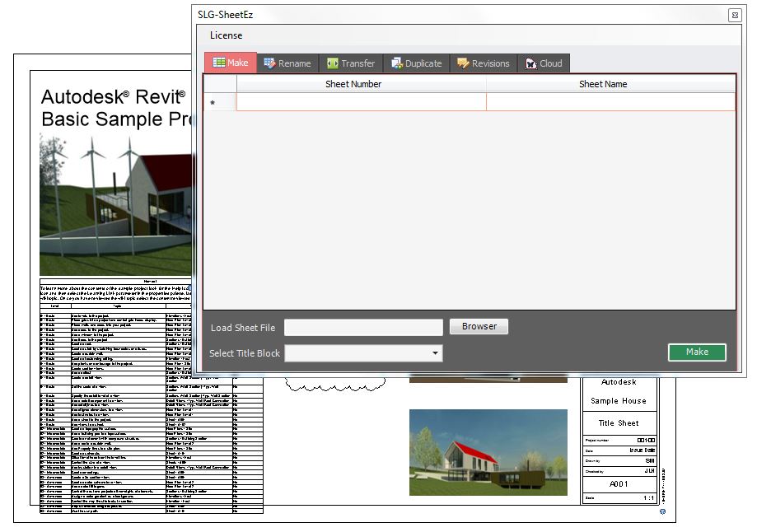The height and width of the screenshot is (532, 771).
Task: Click the empty Sheet Name cell
Action: (610, 102)
